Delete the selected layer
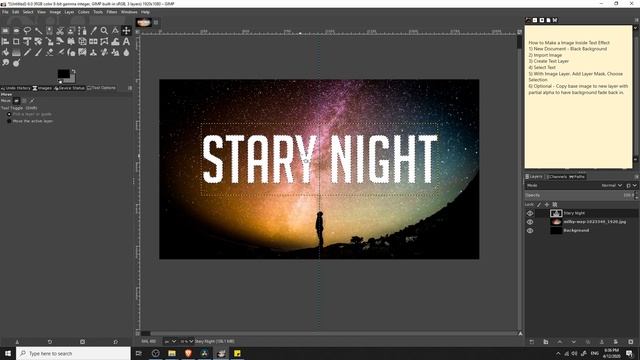Viewport: 640px width, 360px height. coord(631,342)
